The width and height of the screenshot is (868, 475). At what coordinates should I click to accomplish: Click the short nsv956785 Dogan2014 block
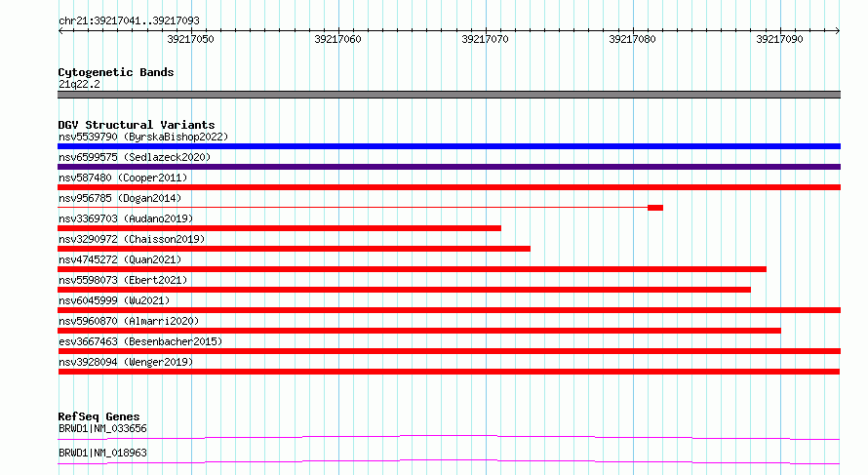655,208
